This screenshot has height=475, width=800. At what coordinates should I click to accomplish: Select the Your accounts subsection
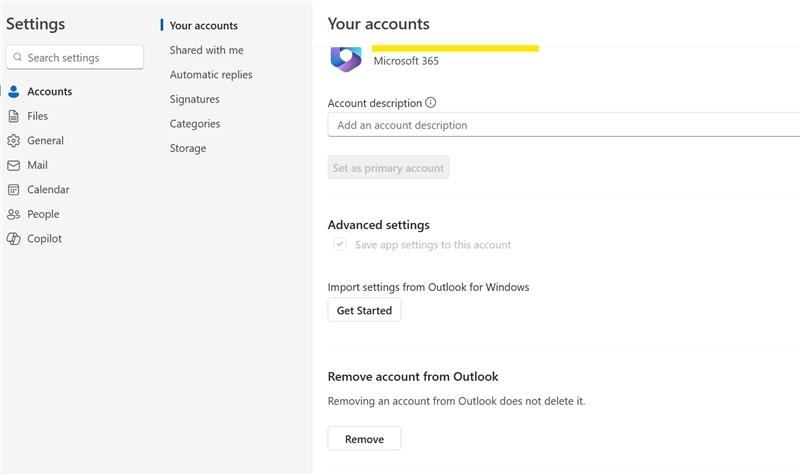(x=204, y=26)
